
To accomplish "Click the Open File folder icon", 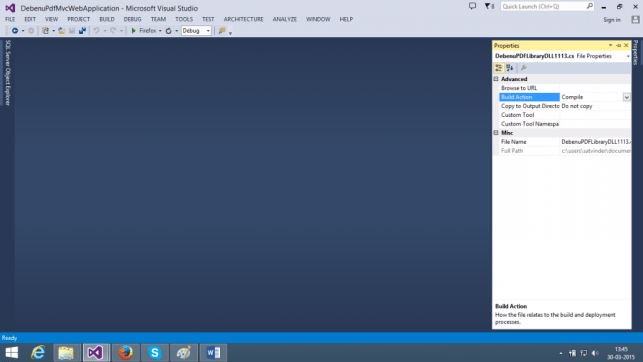I will tap(62, 31).
